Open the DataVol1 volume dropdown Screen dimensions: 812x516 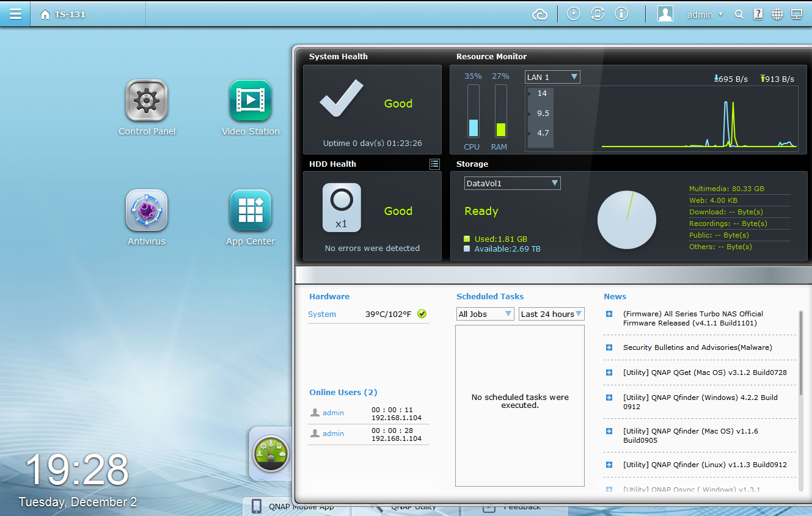click(512, 183)
